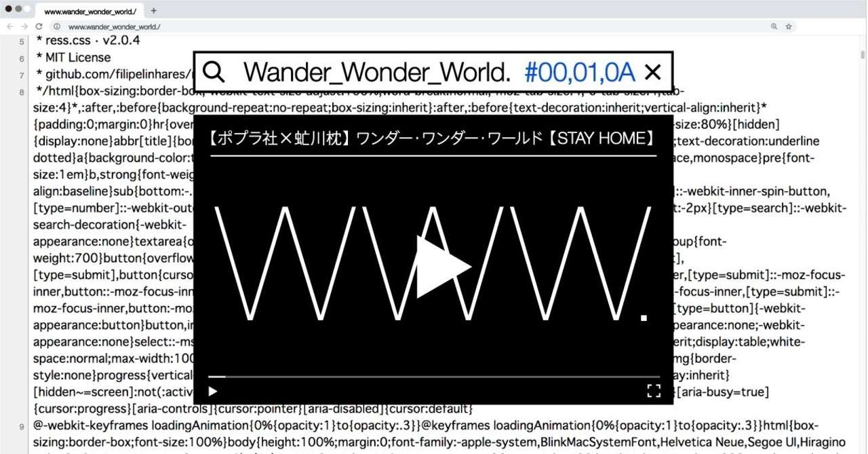This screenshot has width=868, height=454.
Task: Click the zoom magnifier icon in address bar
Action: point(774,26)
